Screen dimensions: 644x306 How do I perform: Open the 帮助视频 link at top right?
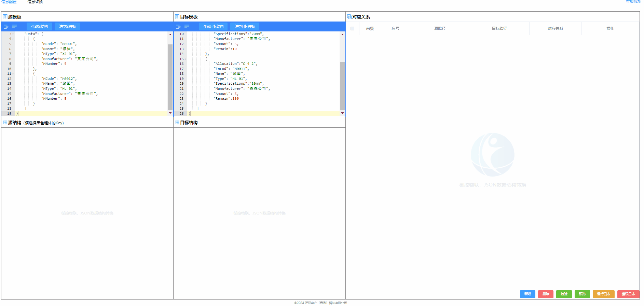click(x=634, y=1)
